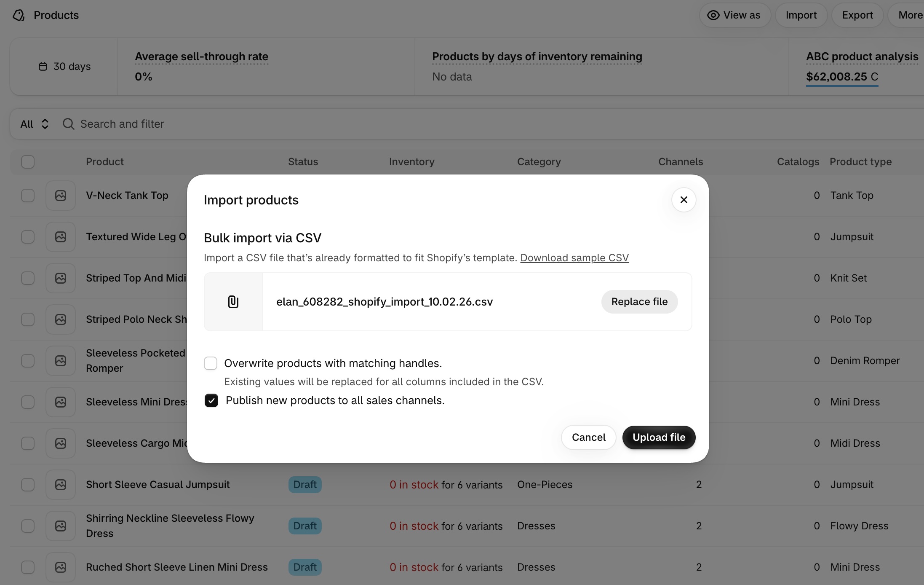The image size is (924, 585).
Task: Click Sleeveless Mini Dress image icon
Action: click(61, 402)
